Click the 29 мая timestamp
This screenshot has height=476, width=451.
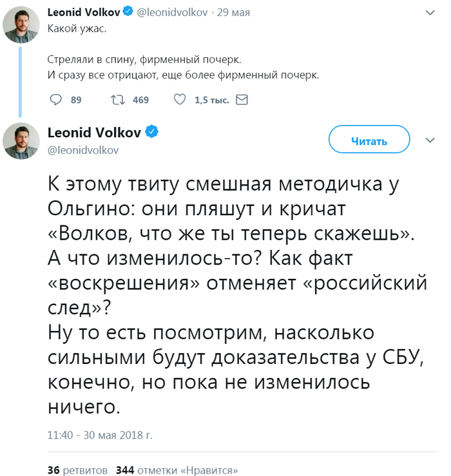click(x=233, y=12)
